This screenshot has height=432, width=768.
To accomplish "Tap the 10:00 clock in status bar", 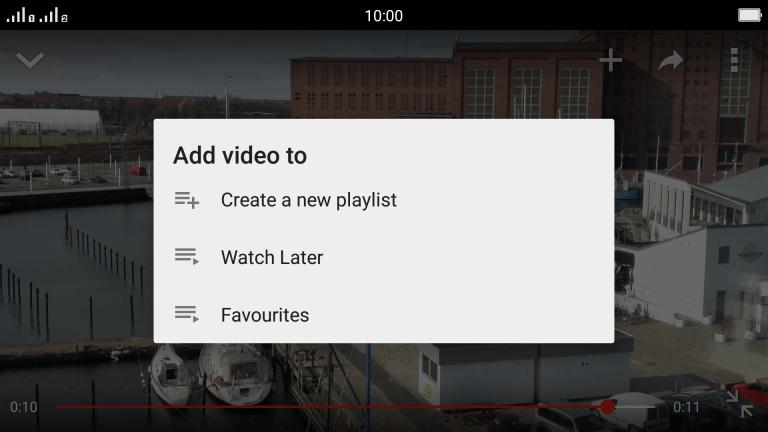I will pyautogui.click(x=384, y=16).
